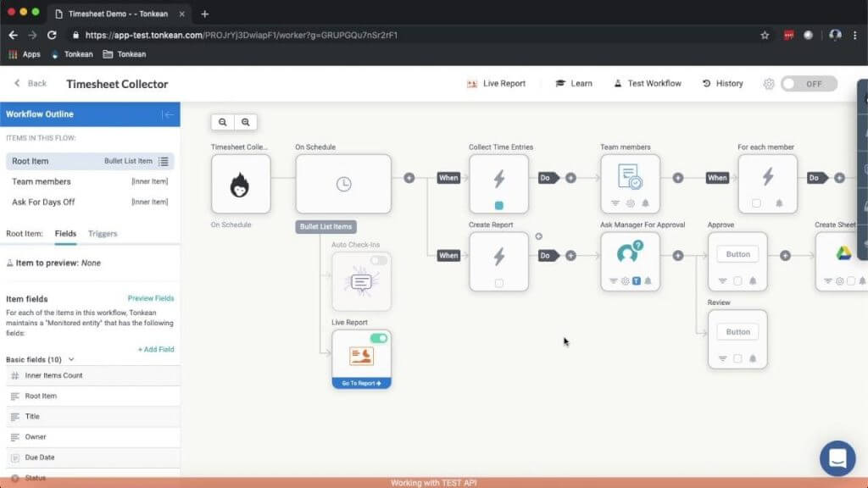The image size is (868, 488).
Task: Collapse the Workflow Outline panel
Action: tap(169, 114)
